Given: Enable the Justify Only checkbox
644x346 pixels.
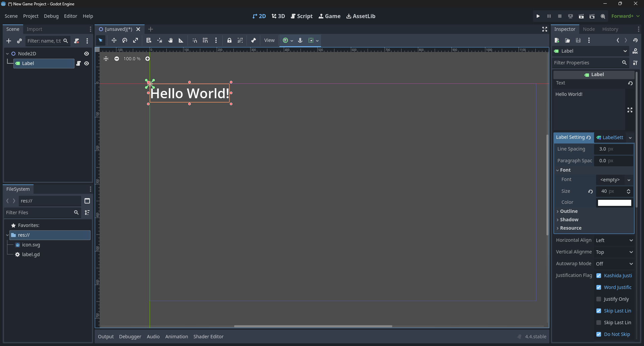Looking at the screenshot, I should tap(599, 299).
